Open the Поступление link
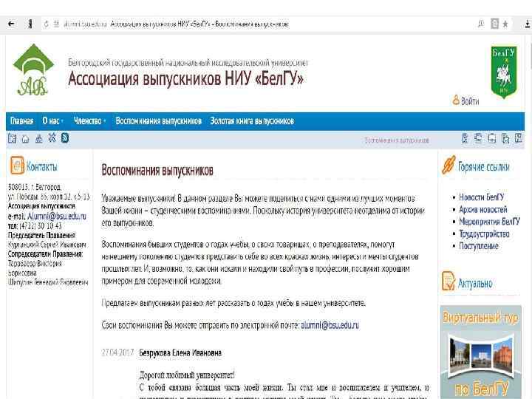Screen dimensions: 532x399 point(478,245)
